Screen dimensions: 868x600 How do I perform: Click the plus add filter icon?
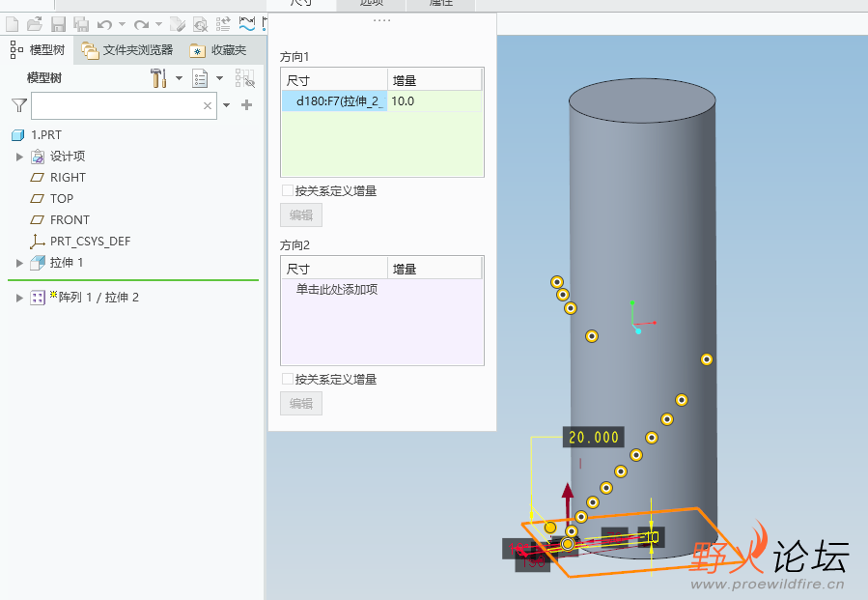click(x=247, y=105)
